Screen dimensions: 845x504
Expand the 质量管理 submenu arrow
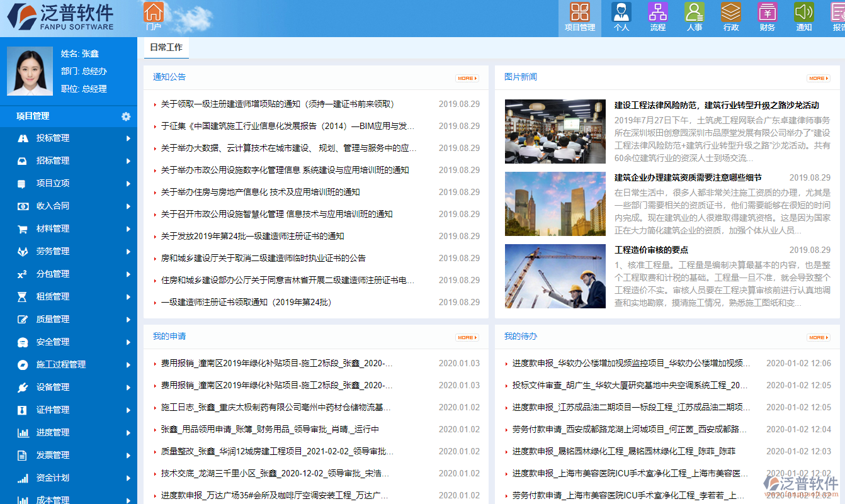pyautogui.click(x=130, y=319)
